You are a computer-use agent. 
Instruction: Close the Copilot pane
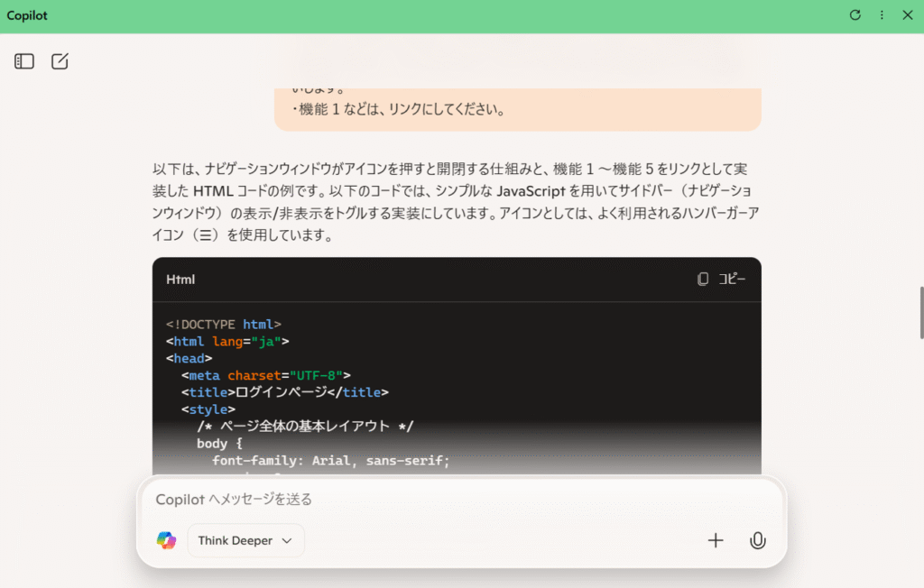pos(908,15)
